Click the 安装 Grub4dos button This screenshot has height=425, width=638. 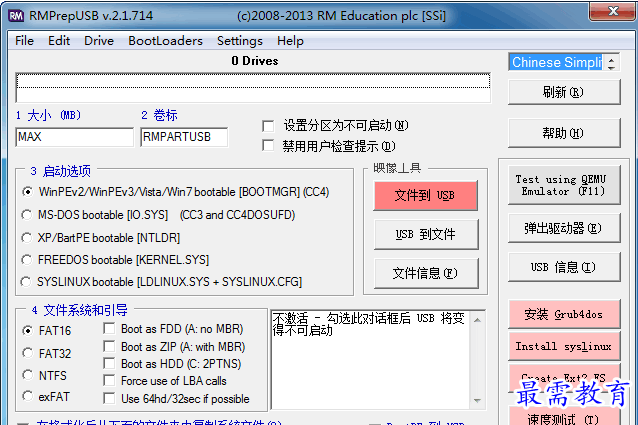(x=564, y=314)
